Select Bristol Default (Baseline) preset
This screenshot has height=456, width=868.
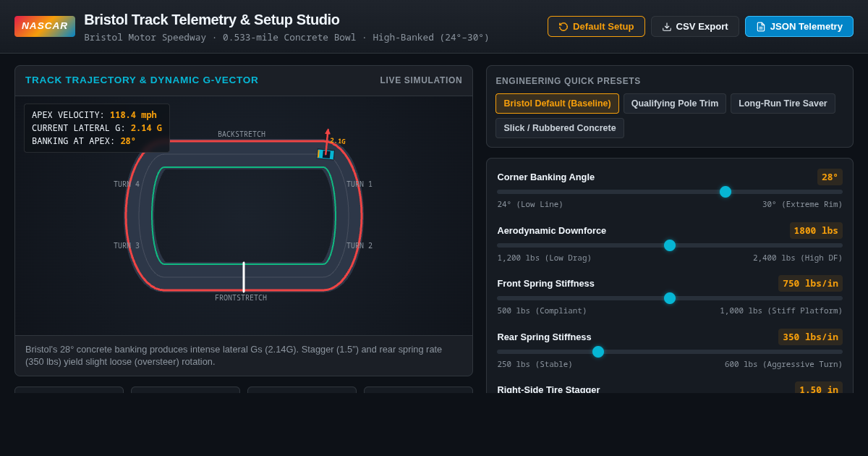click(x=557, y=104)
